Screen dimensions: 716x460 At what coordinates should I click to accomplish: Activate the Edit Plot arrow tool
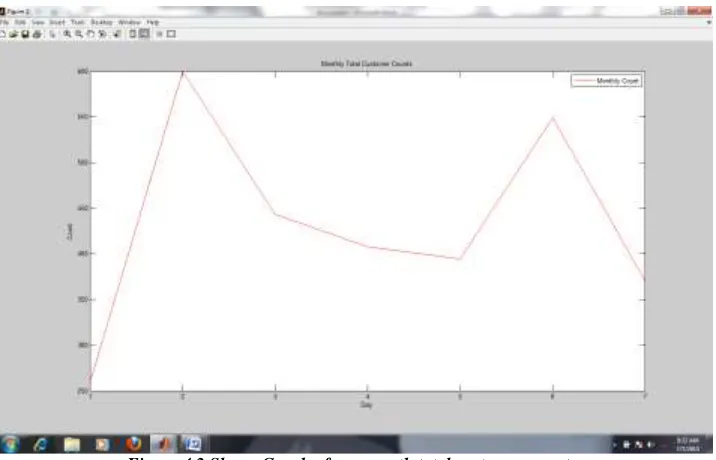[53, 34]
